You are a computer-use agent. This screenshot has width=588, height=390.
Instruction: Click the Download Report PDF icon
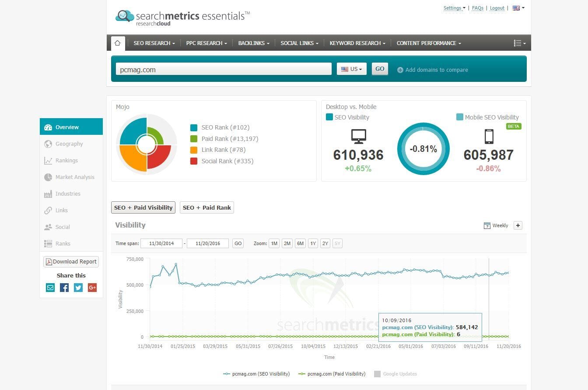(49, 261)
